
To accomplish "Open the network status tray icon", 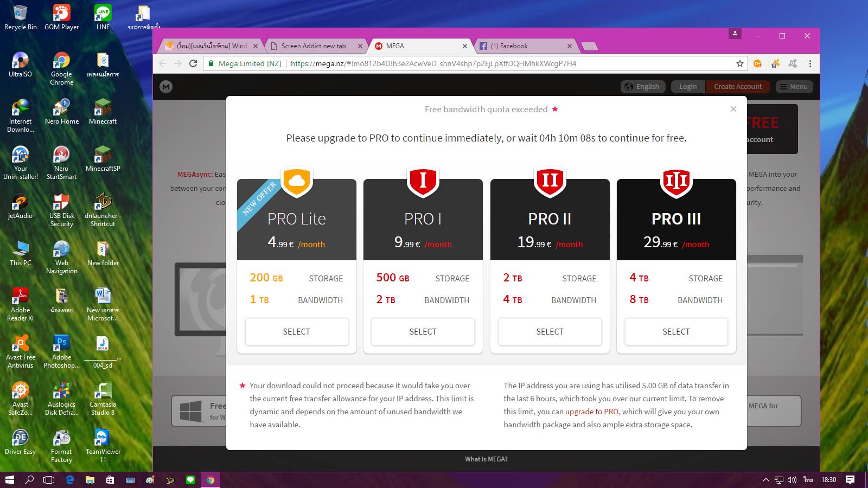I will pos(779,480).
